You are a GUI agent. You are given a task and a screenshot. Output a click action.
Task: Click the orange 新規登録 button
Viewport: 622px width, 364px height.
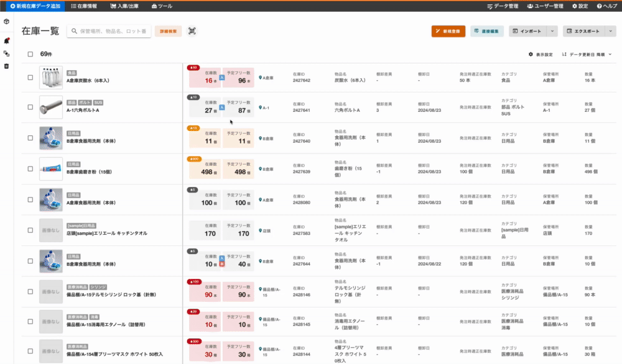point(448,31)
